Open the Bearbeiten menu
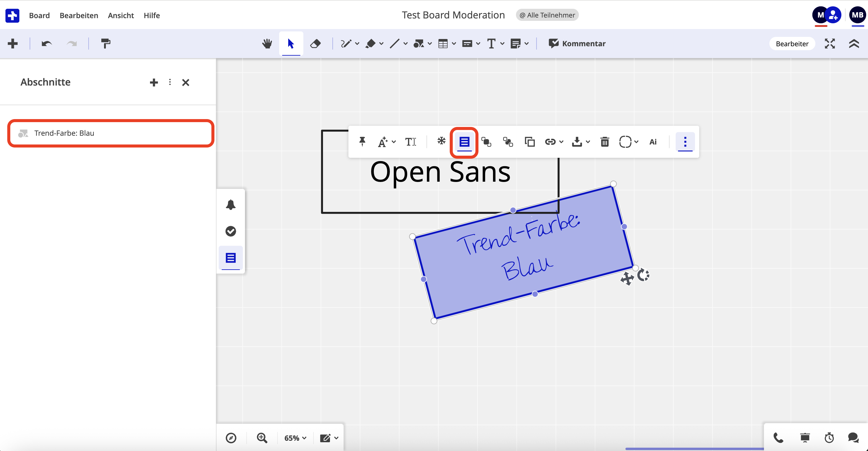Image resolution: width=868 pixels, height=451 pixels. pos(79,15)
